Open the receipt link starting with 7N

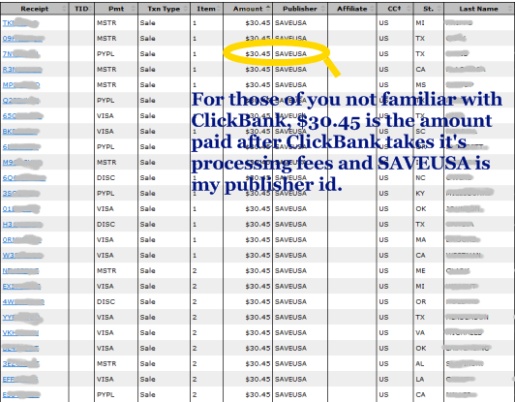click(x=21, y=54)
